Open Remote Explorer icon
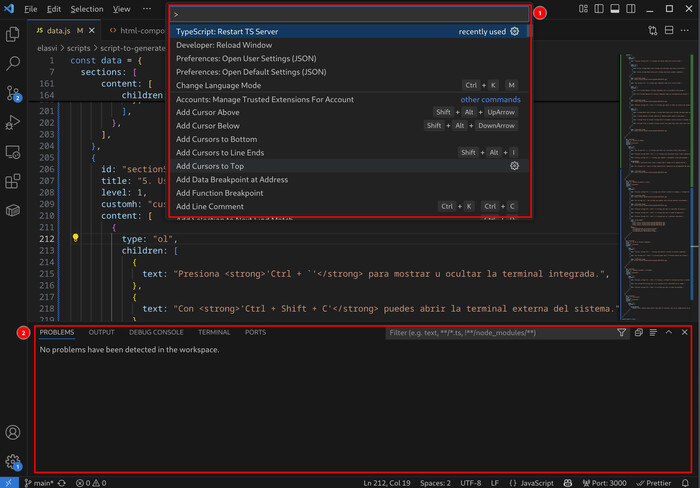The width and height of the screenshot is (700, 488). click(x=12, y=152)
